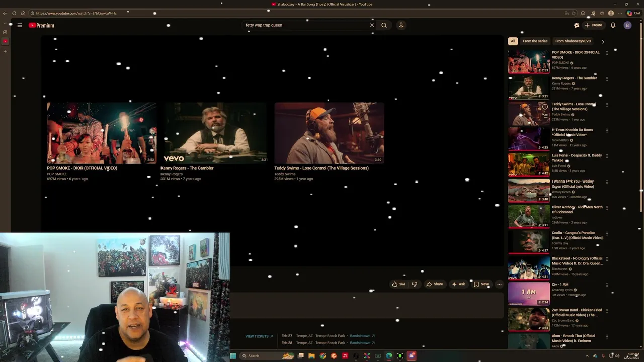Screen dimensions: 644x362
Task: Open browser settings three-dot menu
Action: click(620, 13)
